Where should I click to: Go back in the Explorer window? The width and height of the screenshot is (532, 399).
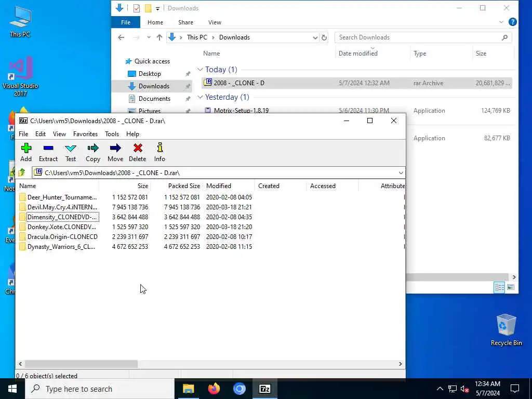[121, 37]
